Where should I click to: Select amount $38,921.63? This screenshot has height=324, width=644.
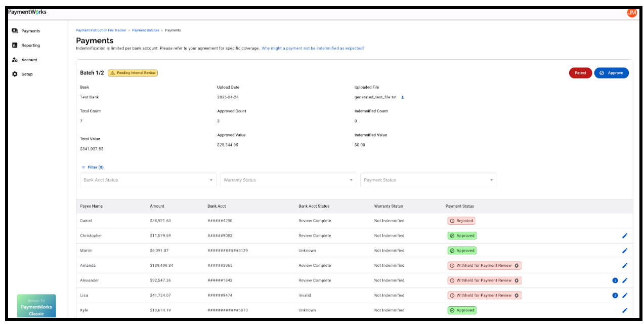click(160, 221)
